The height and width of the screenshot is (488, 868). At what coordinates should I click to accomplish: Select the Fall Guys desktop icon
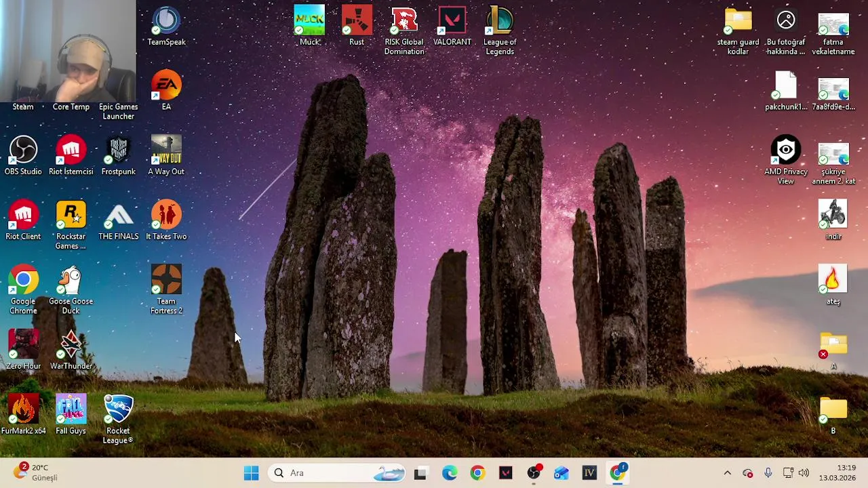coord(71,415)
